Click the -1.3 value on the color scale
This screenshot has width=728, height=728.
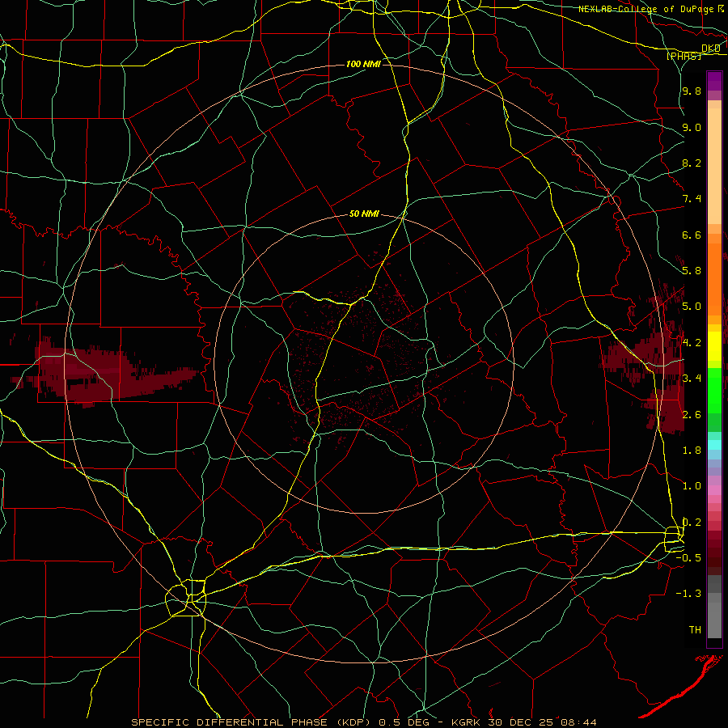coord(688,594)
